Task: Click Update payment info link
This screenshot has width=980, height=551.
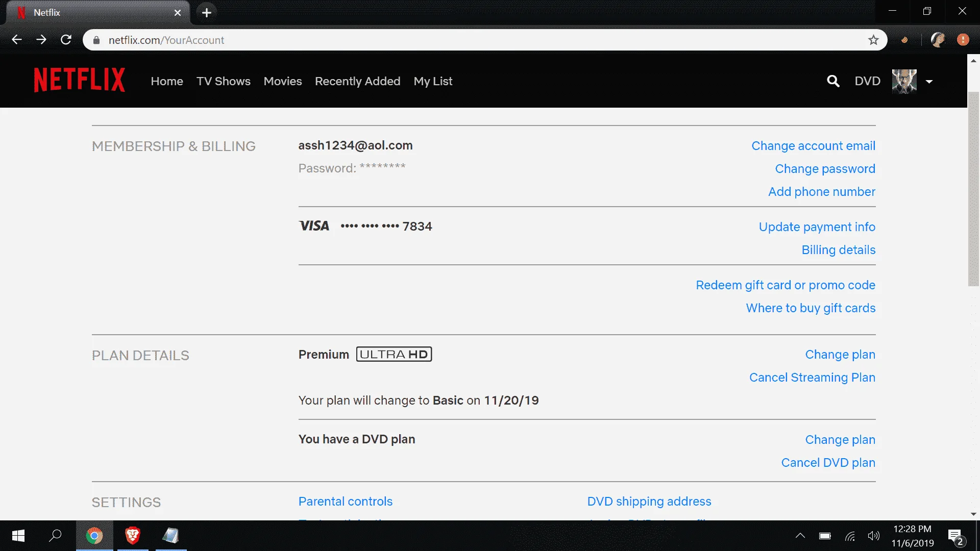Action: click(x=817, y=227)
